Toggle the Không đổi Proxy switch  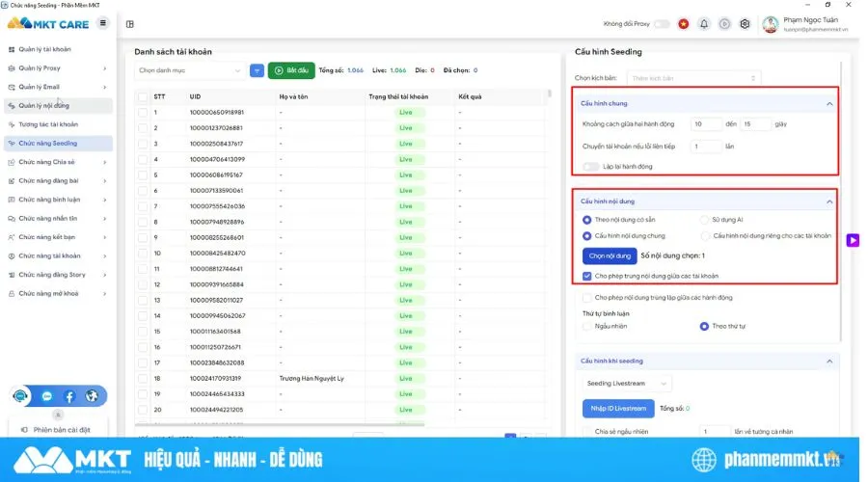pyautogui.click(x=662, y=24)
